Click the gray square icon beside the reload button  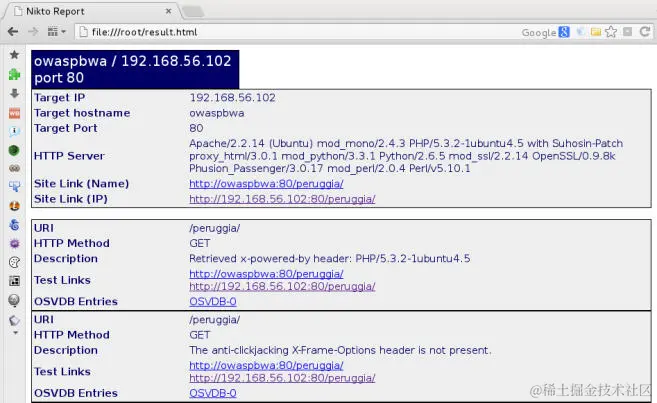(628, 32)
